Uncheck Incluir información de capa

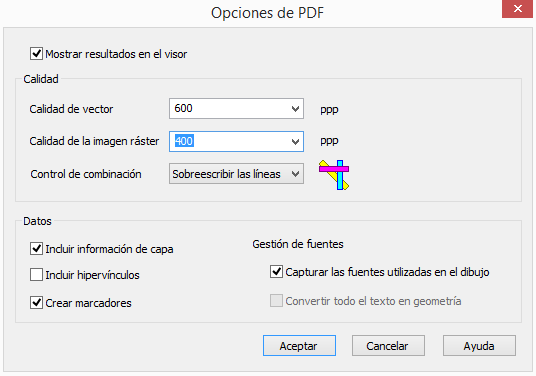pyautogui.click(x=36, y=249)
